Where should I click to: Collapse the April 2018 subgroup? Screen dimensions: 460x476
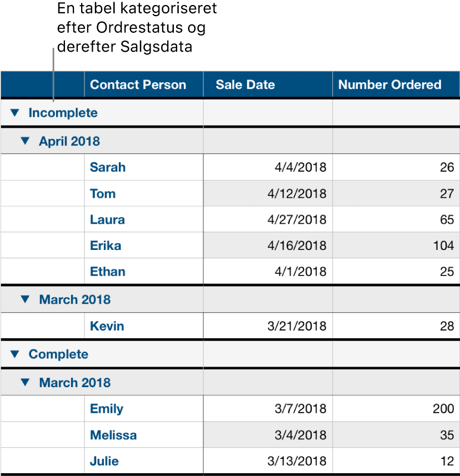(x=26, y=141)
